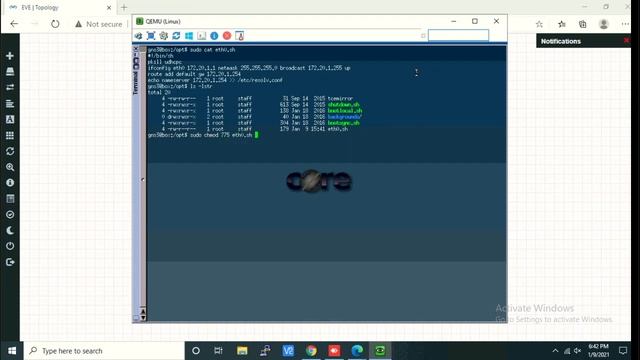640x360 pixels.
Task: Open the Action Center notification icon
Action: [623, 351]
